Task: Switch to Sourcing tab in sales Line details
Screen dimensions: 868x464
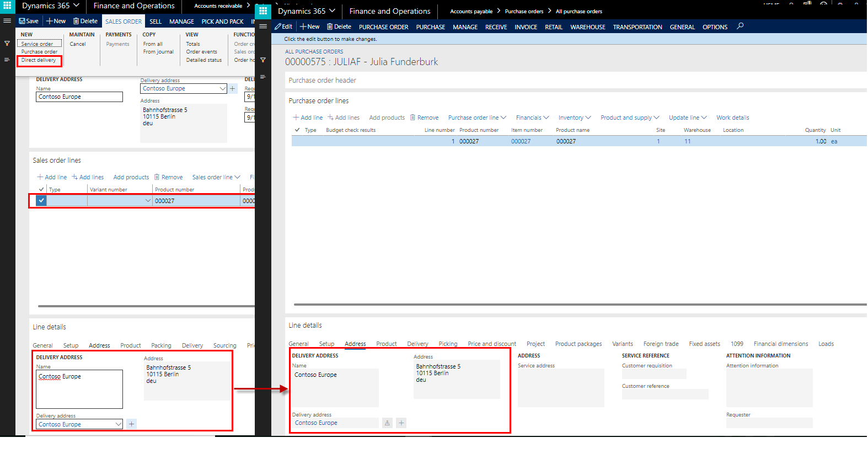Action: (x=224, y=345)
